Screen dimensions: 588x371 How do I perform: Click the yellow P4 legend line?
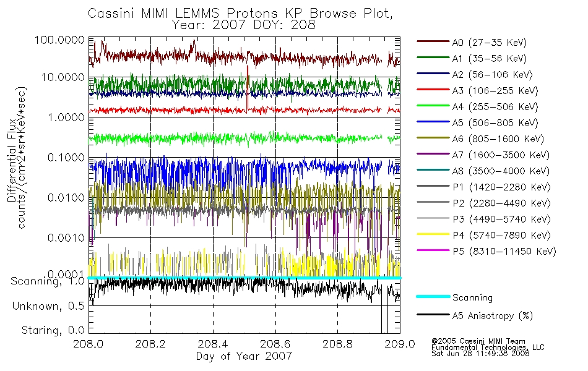(x=433, y=234)
